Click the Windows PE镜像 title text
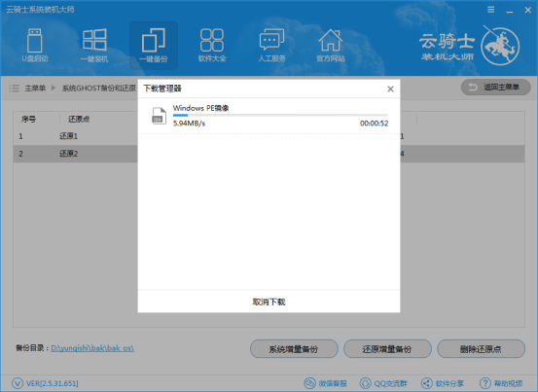Screen dimensions: 538x392 200,108
